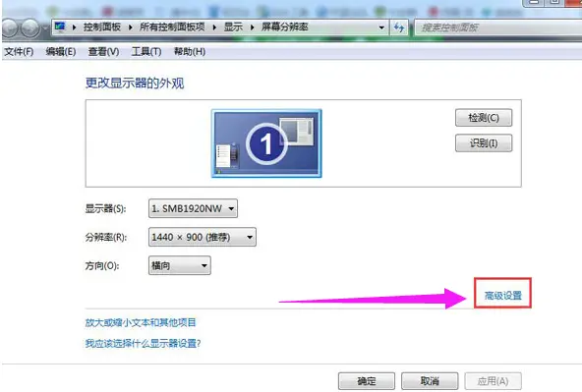This screenshot has width=582, height=392.
Task: Click the control panel icon in address bar
Action: coord(60,27)
